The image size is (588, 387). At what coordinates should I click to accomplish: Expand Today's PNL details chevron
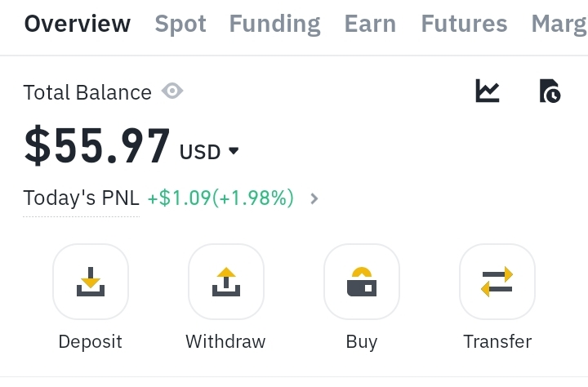[315, 198]
